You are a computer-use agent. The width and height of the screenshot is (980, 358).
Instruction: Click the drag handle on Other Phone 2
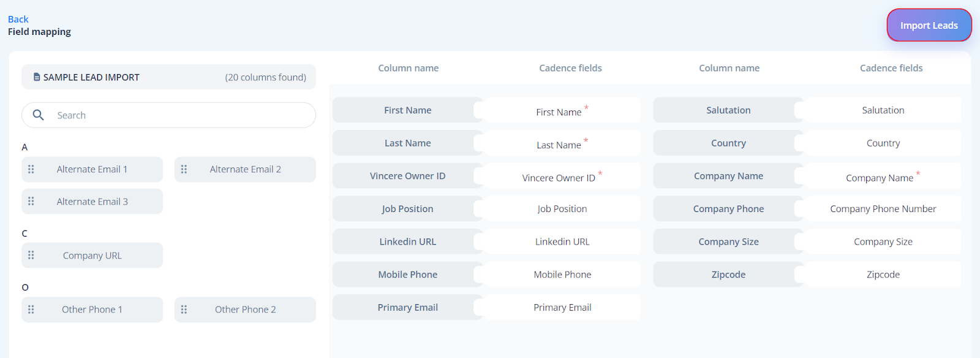[184, 310]
